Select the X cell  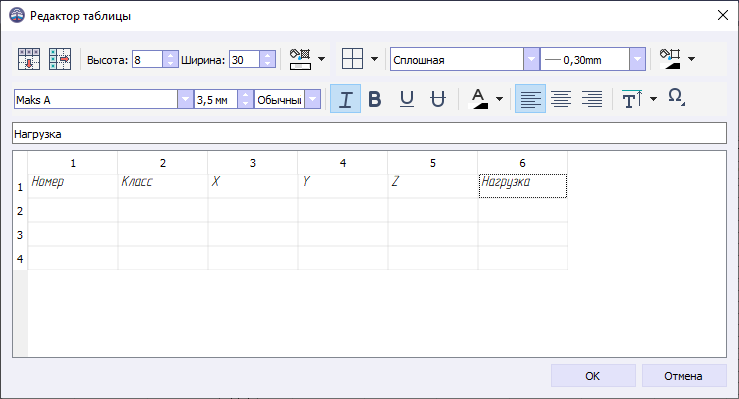coord(253,186)
